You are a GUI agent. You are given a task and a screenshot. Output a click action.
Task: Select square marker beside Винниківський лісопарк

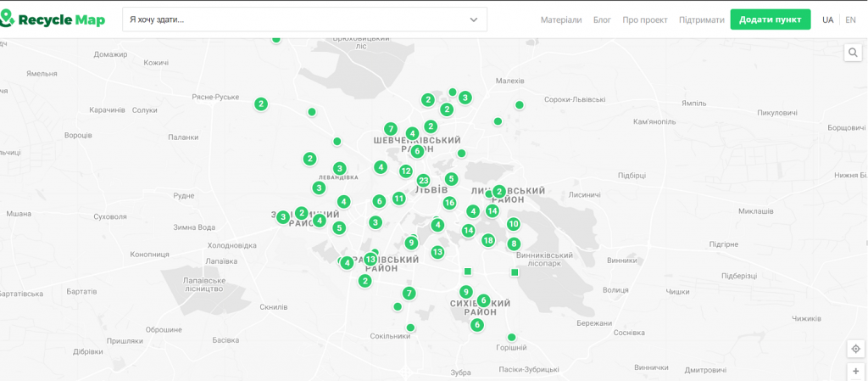pyautogui.click(x=515, y=272)
